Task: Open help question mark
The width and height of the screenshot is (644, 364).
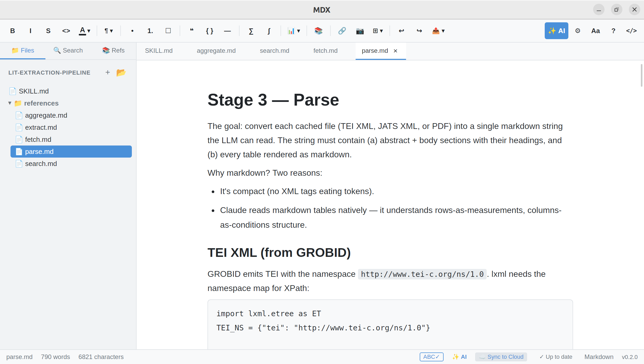Action: click(x=613, y=31)
